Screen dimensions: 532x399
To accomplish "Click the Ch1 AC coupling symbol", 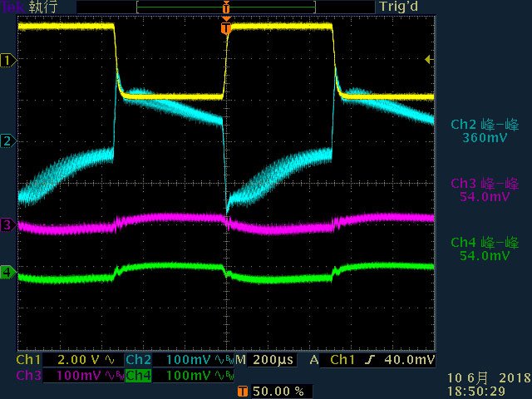I will coord(110,360).
